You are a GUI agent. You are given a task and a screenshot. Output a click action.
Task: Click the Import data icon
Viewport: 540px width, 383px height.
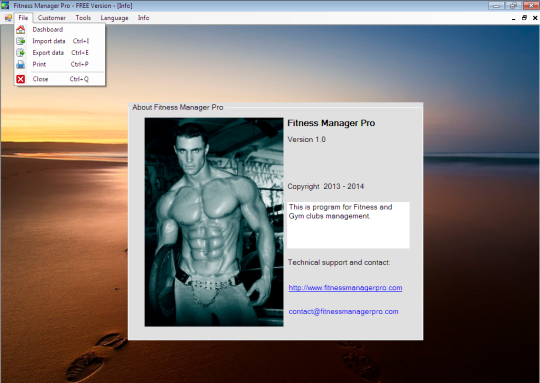point(21,41)
